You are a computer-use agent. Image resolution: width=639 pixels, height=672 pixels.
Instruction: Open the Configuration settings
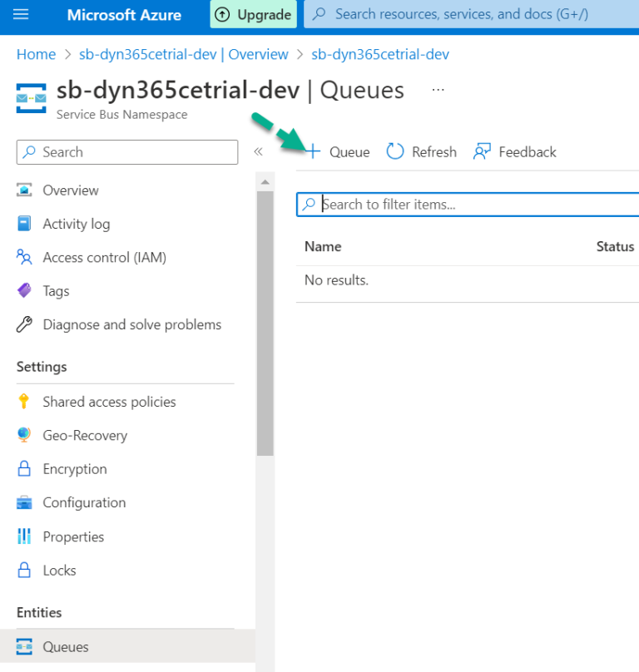pyautogui.click(x=84, y=502)
